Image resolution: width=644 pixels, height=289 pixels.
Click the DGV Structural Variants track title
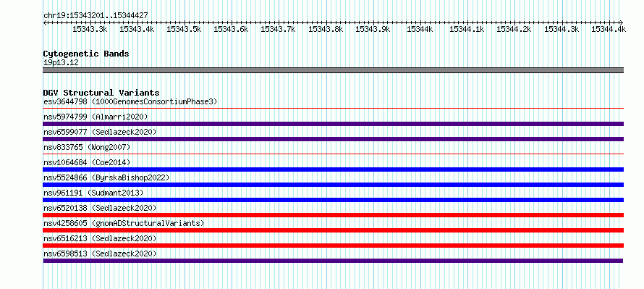pos(101,93)
